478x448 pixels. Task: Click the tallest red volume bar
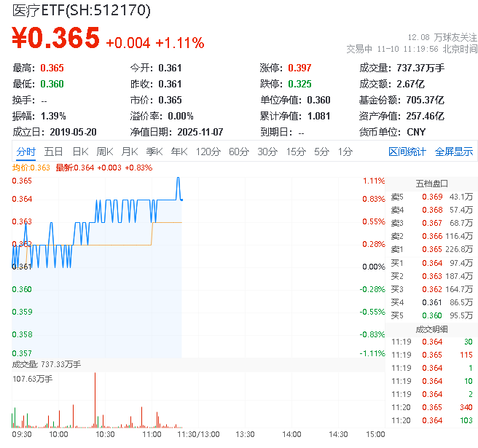coord(95,399)
